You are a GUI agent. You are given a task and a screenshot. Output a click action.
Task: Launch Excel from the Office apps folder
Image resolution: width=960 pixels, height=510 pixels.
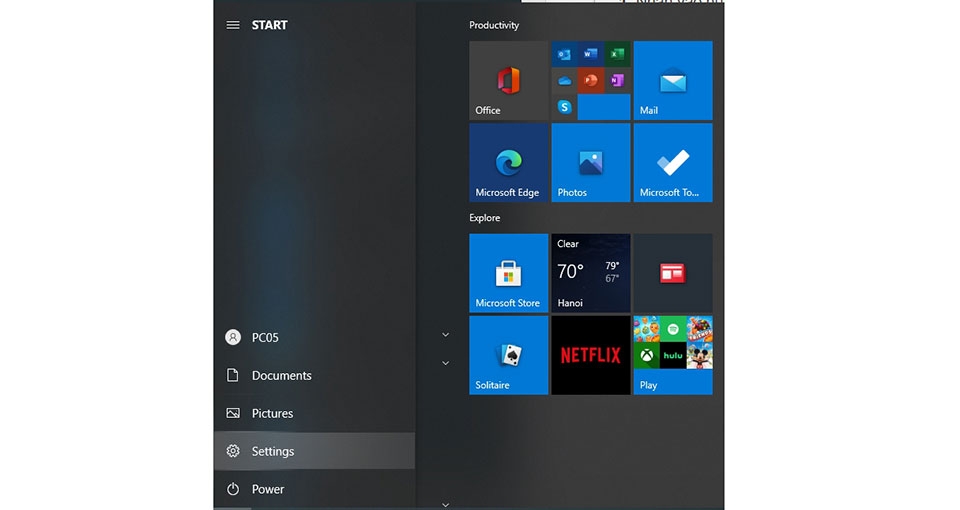(617, 54)
